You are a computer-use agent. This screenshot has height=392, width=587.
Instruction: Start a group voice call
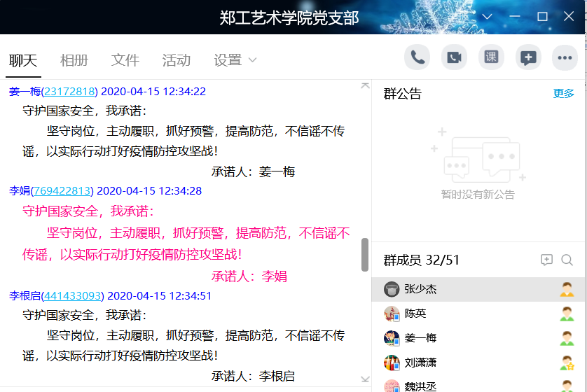point(417,57)
